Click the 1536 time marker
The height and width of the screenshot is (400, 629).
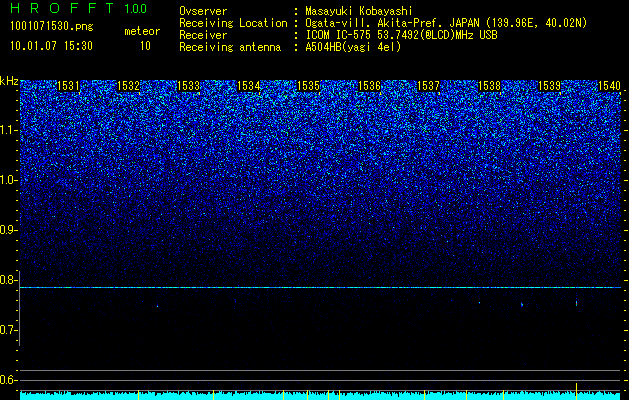click(x=369, y=86)
